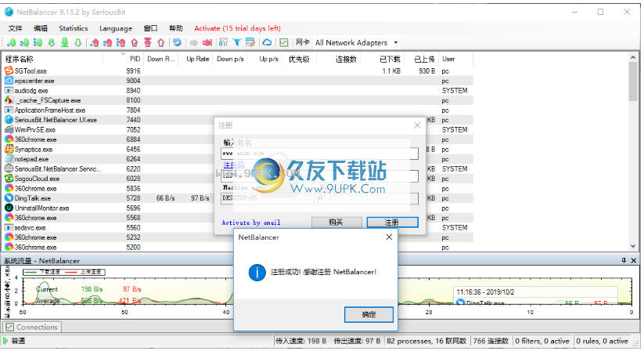Sort by the PID column header
Viewport: 644px width, 351px height.
pyautogui.click(x=122, y=60)
